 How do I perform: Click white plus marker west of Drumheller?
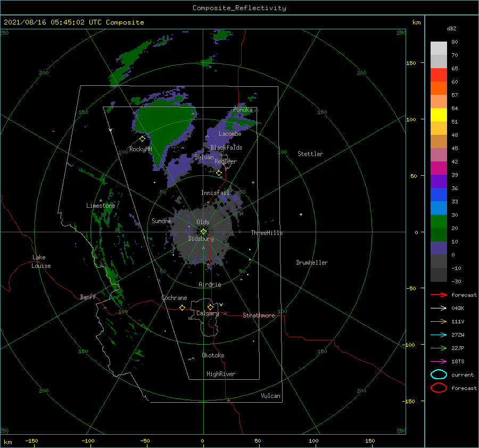tap(301, 214)
